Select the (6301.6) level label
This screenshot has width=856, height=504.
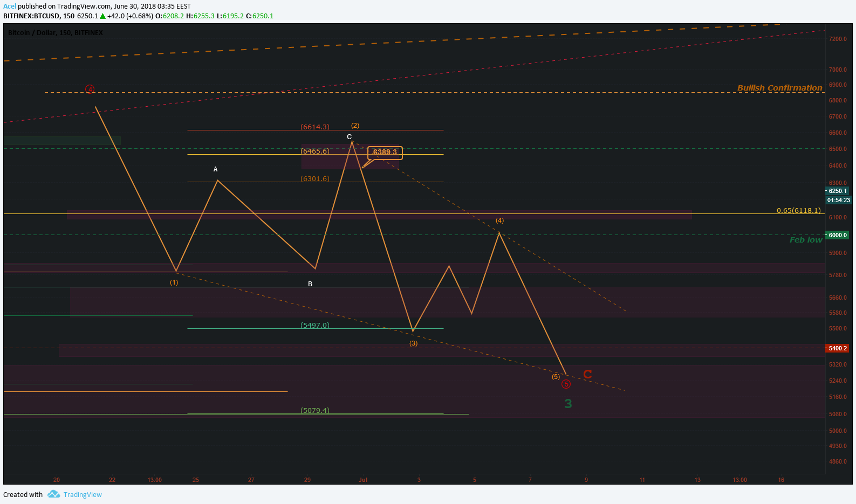315,178
